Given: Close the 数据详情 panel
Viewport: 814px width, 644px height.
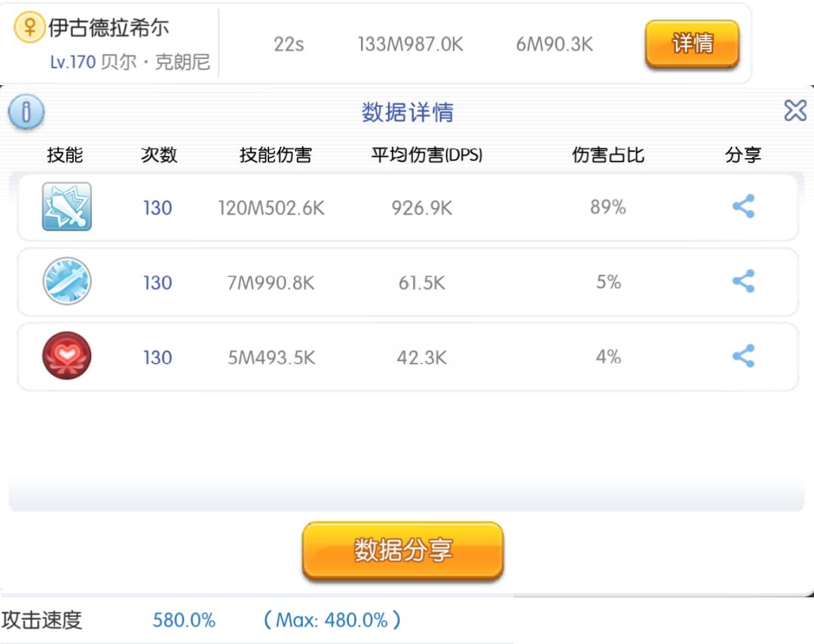Looking at the screenshot, I should (x=794, y=111).
